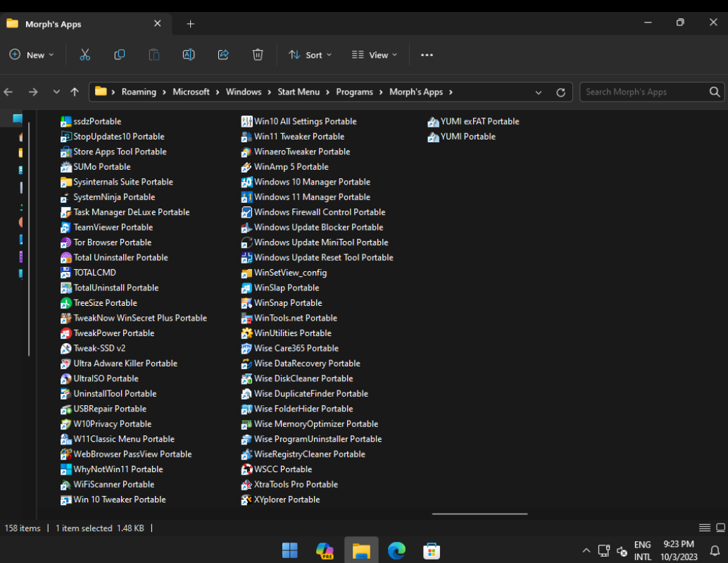Navigate to Windows in breadcrumb
This screenshot has height=563, width=728.
point(244,92)
